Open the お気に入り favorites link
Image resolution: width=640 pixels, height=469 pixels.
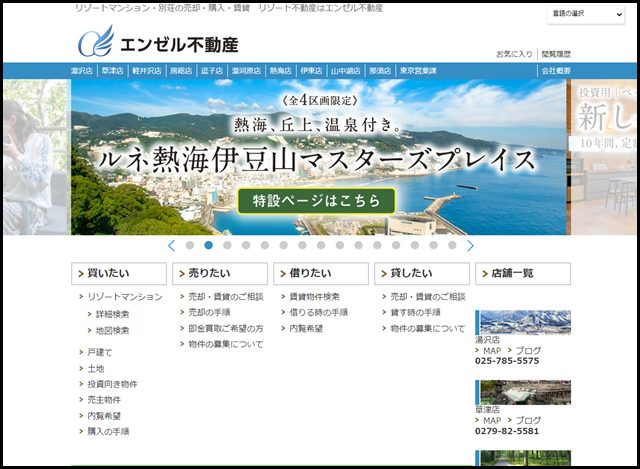pos(514,54)
